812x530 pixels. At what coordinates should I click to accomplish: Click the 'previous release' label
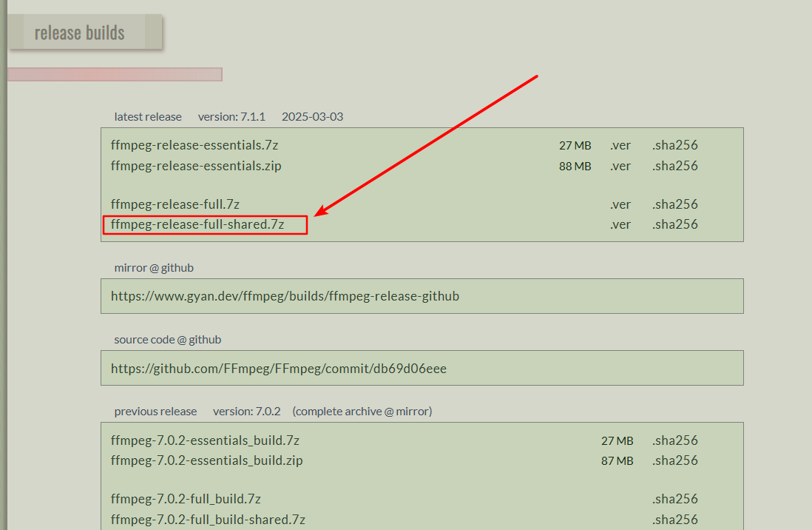pyautogui.click(x=155, y=412)
